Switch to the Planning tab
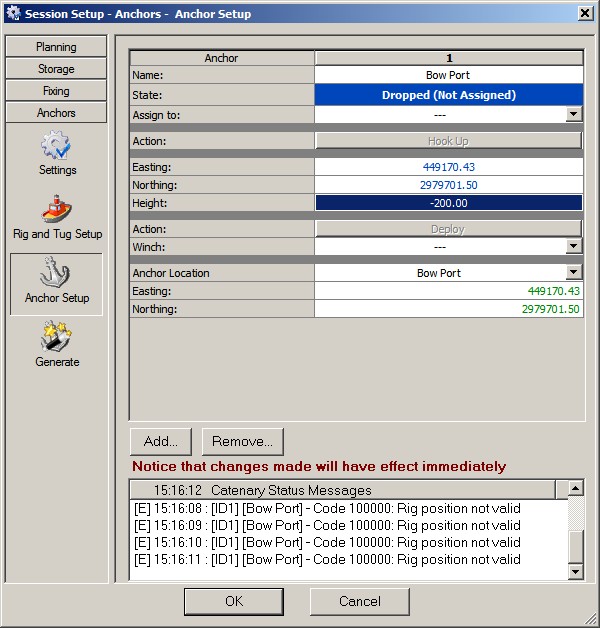The height and width of the screenshot is (628, 600). point(56,47)
